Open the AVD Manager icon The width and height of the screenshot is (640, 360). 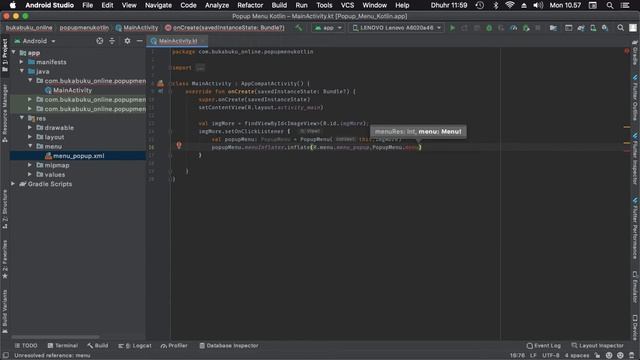coord(593,28)
